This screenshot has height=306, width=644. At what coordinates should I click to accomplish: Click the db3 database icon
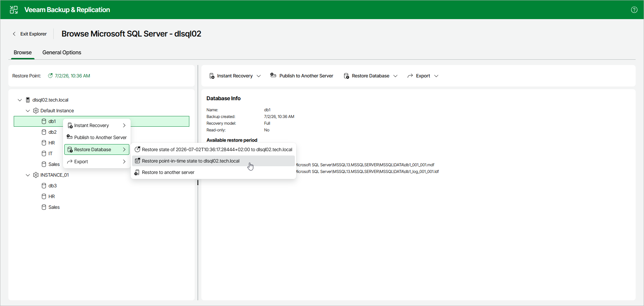tap(44, 186)
